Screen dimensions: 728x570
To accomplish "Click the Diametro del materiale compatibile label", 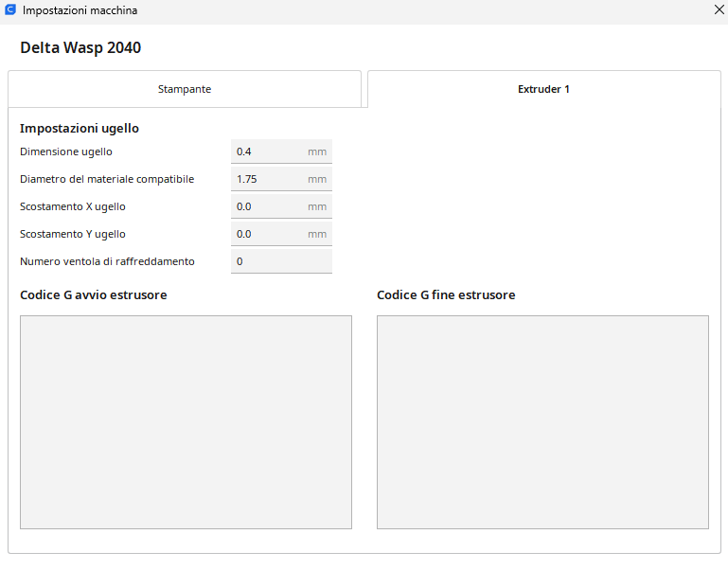I will coord(107,179).
